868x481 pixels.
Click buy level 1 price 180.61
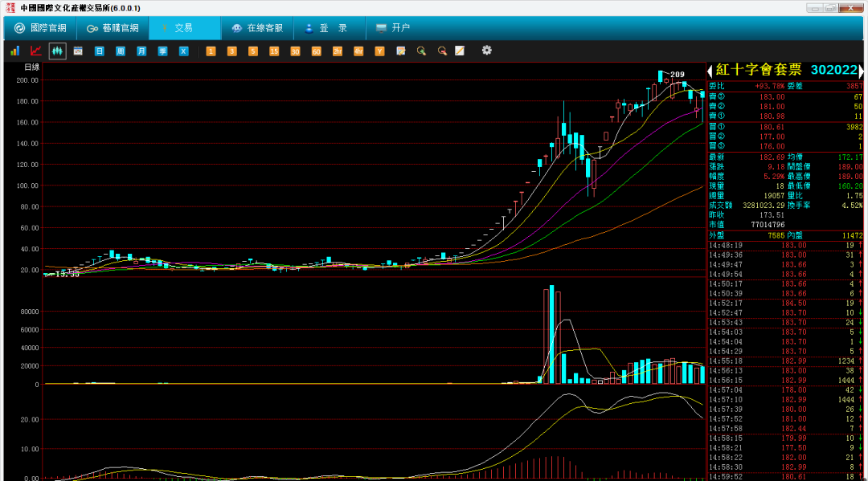coord(772,127)
